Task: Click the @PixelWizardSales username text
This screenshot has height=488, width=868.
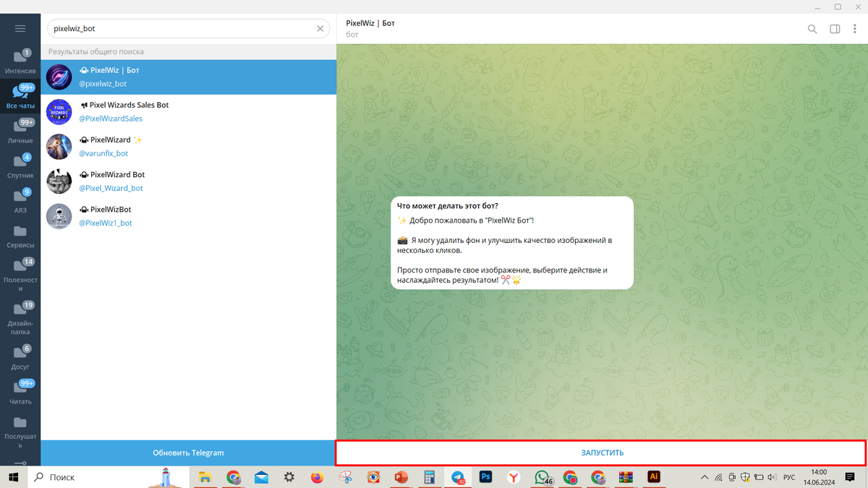Action: point(111,119)
